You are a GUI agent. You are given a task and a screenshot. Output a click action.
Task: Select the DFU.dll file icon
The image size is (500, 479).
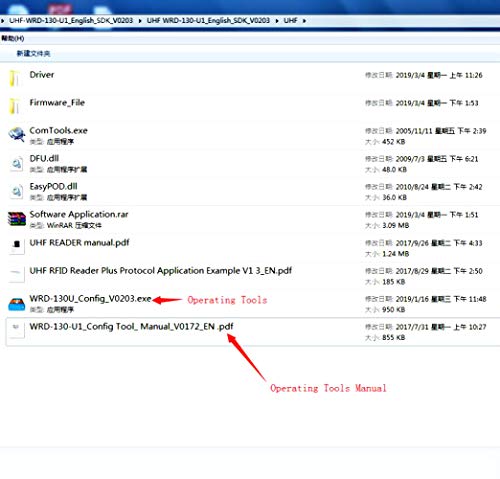click(17, 163)
